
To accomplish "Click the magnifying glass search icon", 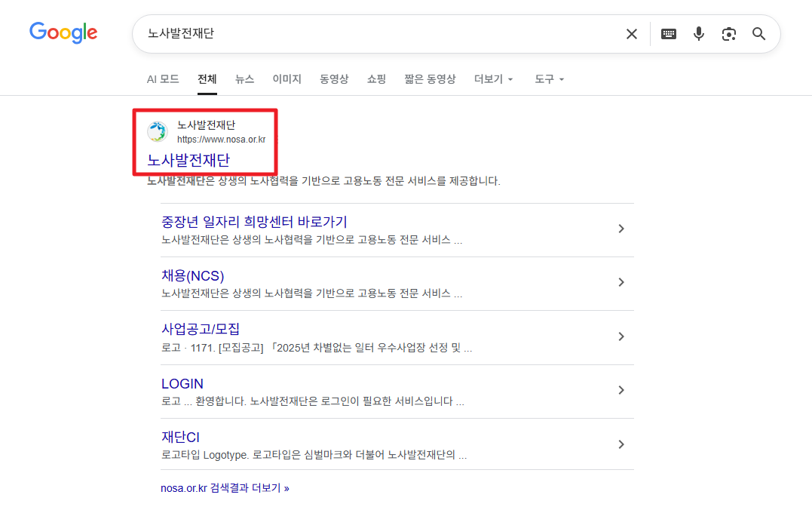I will tap(758, 33).
